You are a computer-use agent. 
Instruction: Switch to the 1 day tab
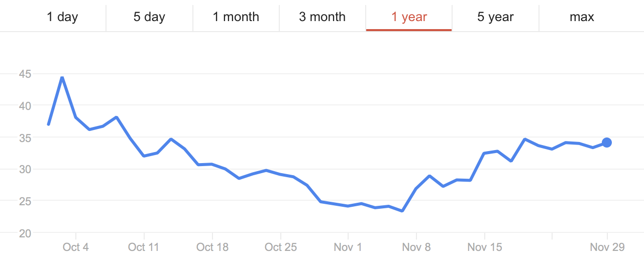pyautogui.click(x=62, y=17)
